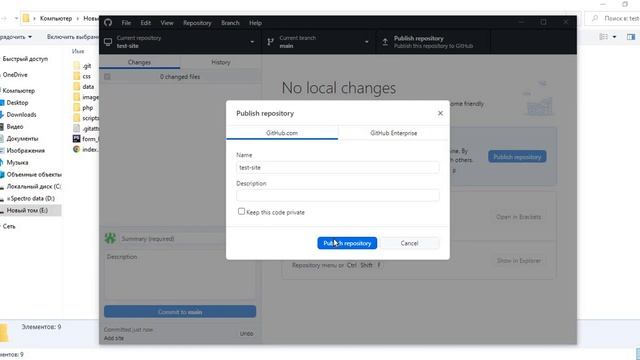Select the GitHub.com tab in dialog
The height and width of the screenshot is (360, 640).
[282, 133]
